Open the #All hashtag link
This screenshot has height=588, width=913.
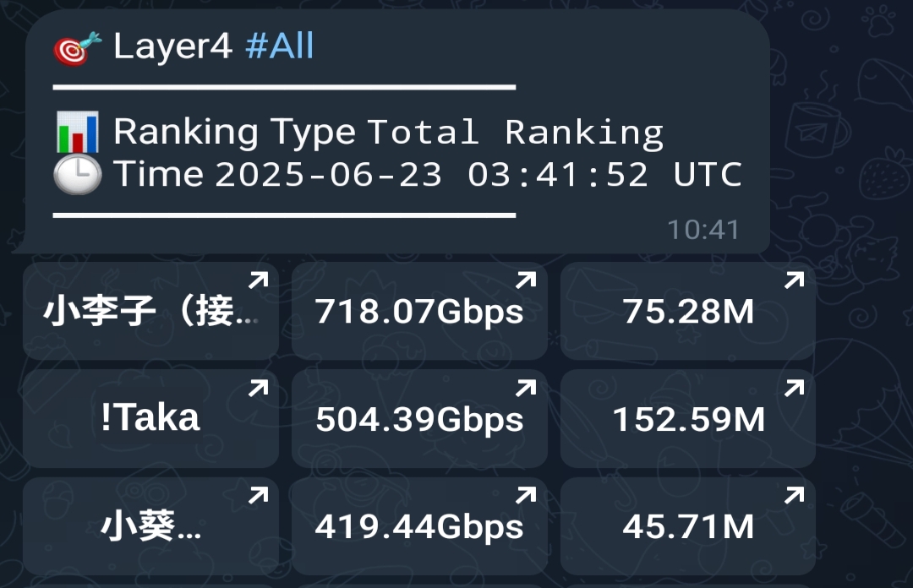pyautogui.click(x=280, y=46)
